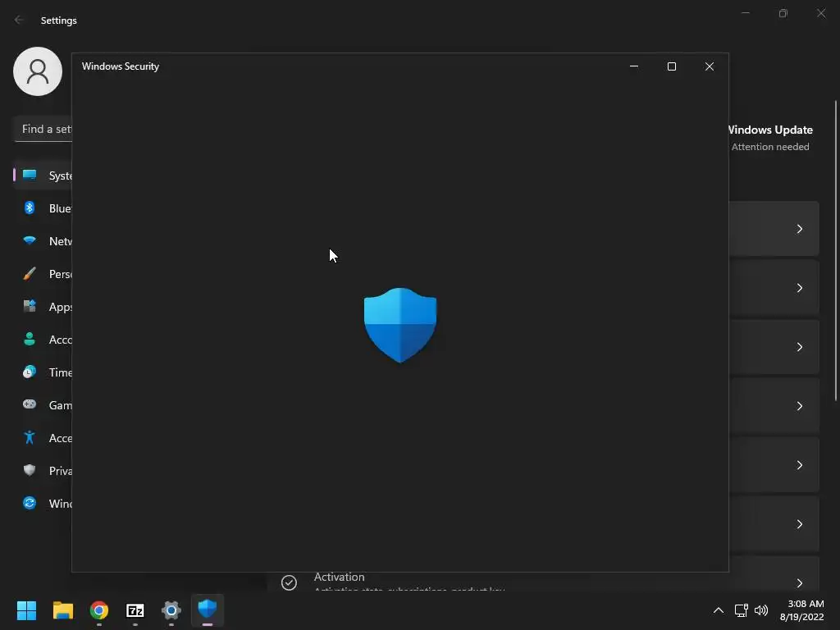Click the Settings title text
The height and width of the screenshot is (630, 840).
[59, 21]
